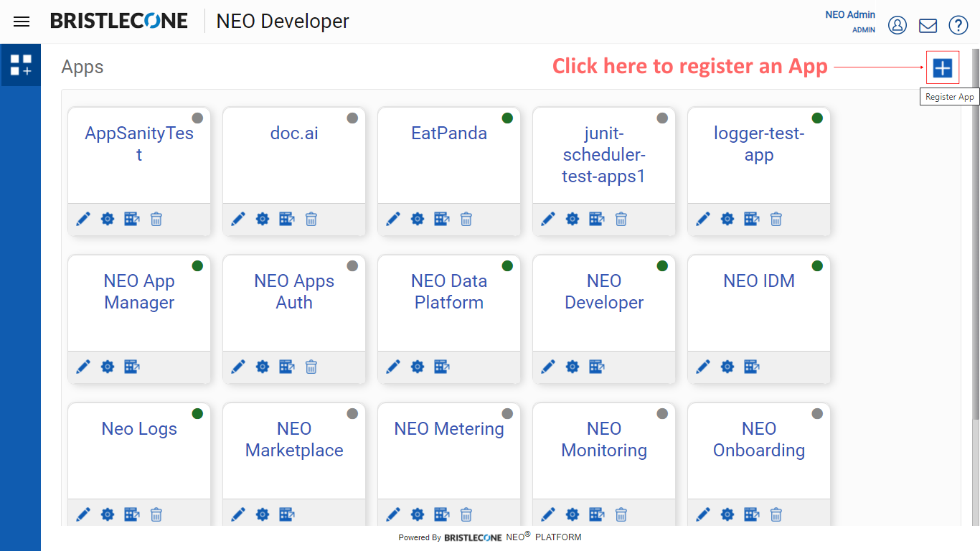
Task: Delete the logger-test-app
Action: [776, 219]
